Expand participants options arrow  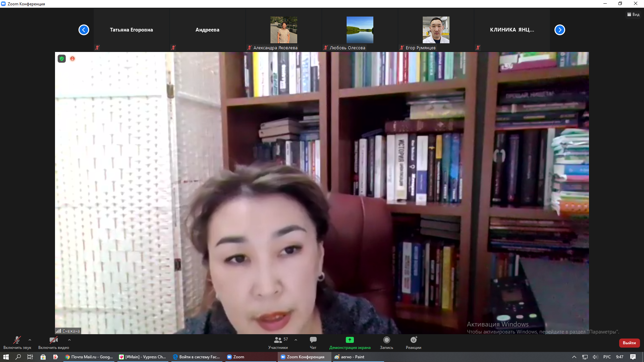296,340
